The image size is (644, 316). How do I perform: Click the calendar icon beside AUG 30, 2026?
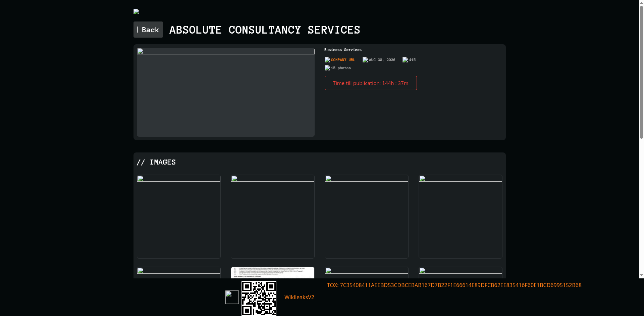tap(365, 60)
